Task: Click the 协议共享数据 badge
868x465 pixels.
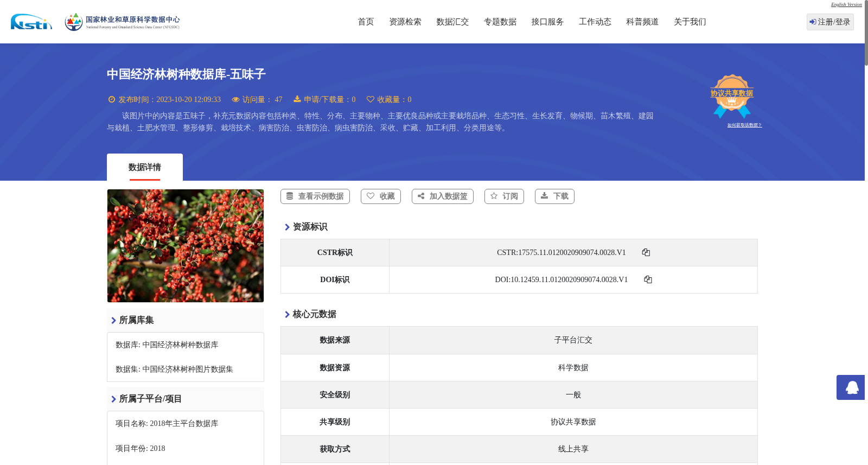Action: pyautogui.click(x=732, y=96)
